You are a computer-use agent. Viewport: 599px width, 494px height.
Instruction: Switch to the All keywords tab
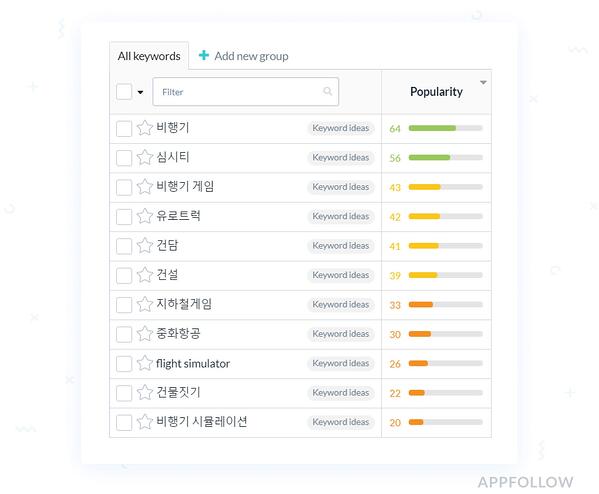(149, 56)
